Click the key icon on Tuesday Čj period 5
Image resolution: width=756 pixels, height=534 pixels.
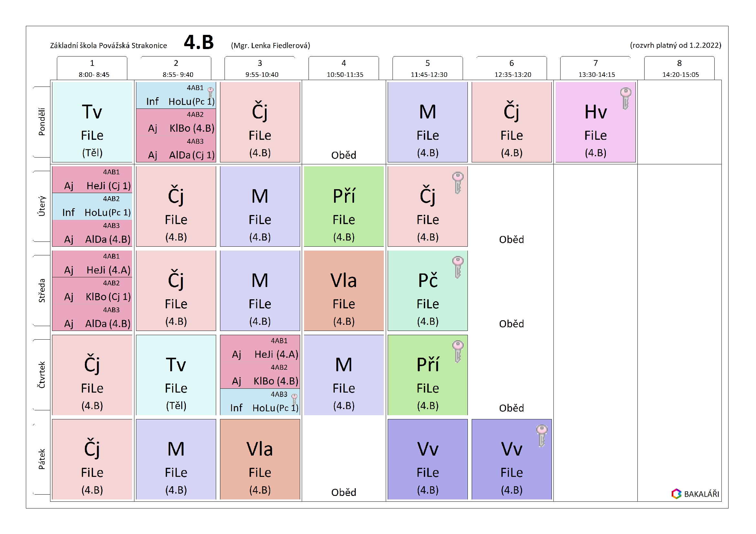click(x=457, y=183)
